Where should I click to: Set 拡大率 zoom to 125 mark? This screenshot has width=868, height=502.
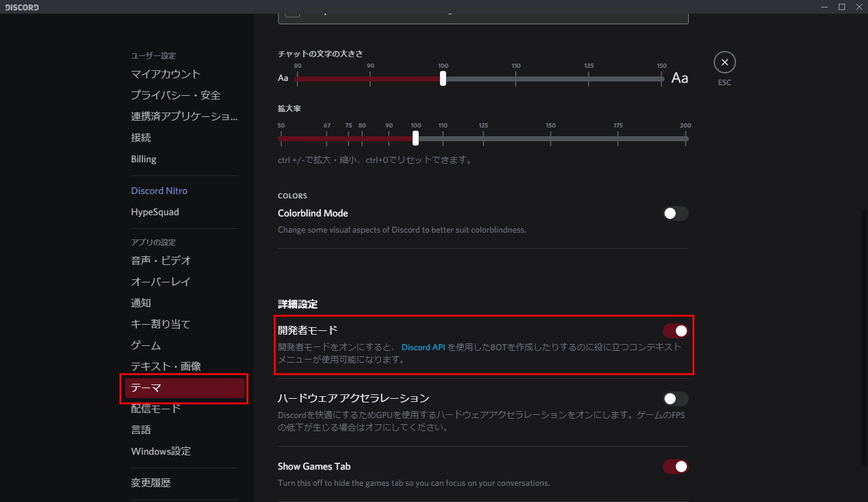pyautogui.click(x=483, y=138)
